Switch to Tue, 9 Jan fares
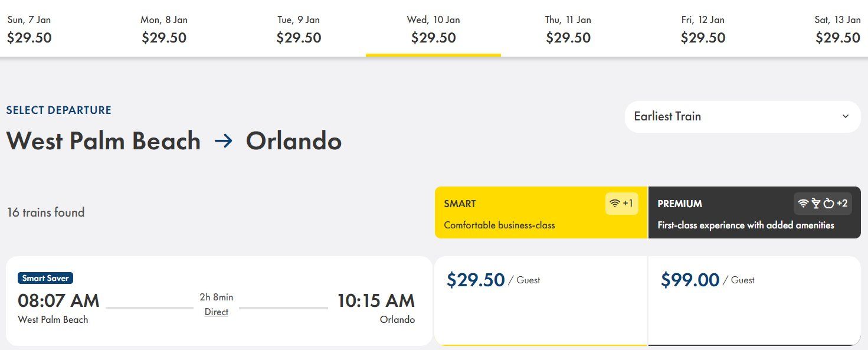 click(299, 30)
